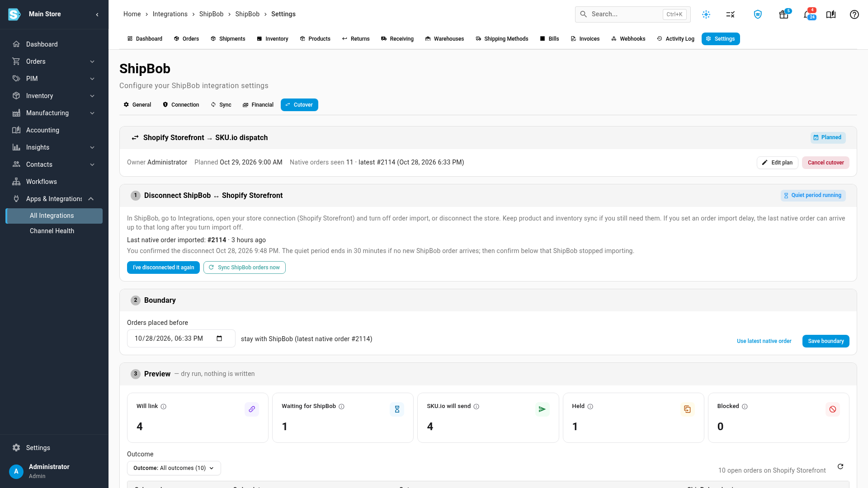Select the Connection settings tab
Viewport: 868px width, 488px height.
tap(181, 105)
